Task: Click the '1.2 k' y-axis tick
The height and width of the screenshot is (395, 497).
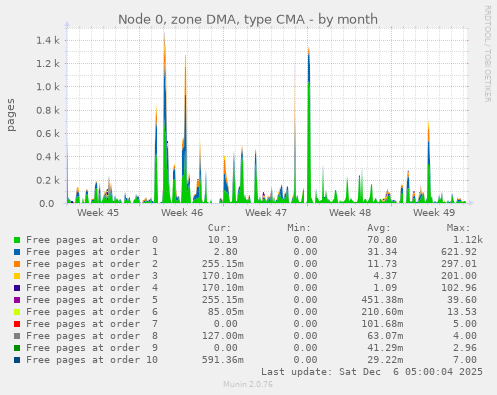Action: [48, 64]
